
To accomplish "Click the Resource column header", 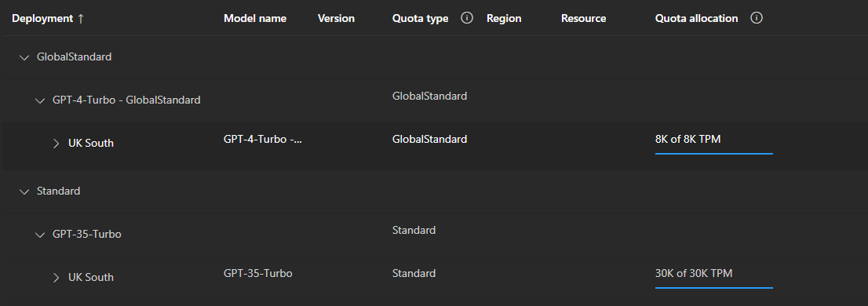I will pyautogui.click(x=583, y=18).
